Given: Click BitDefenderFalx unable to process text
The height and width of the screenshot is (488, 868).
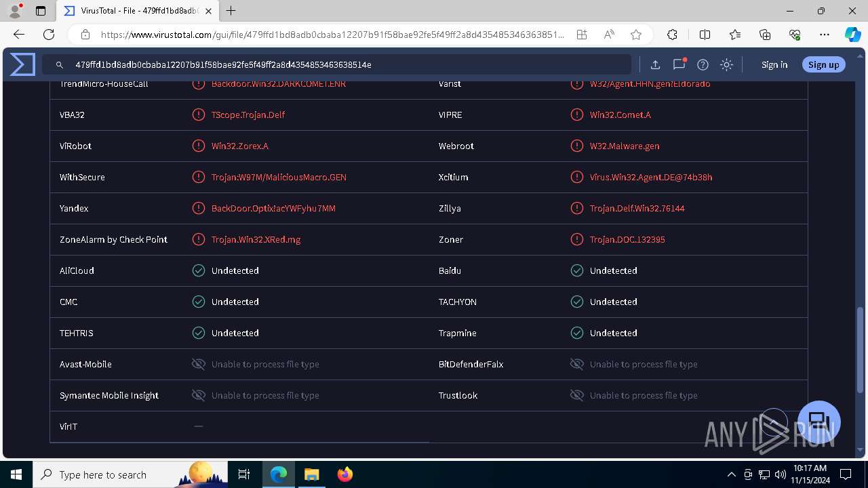Looking at the screenshot, I should coord(644,364).
